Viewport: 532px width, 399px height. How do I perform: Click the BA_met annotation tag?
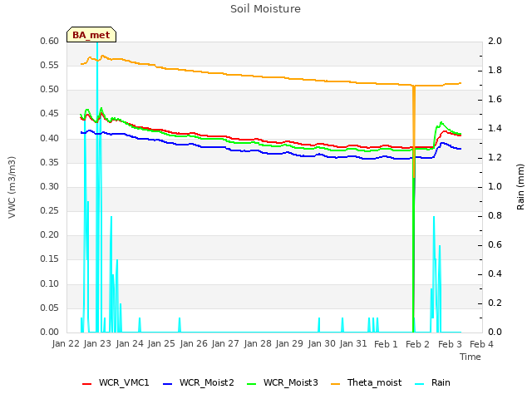(91, 35)
